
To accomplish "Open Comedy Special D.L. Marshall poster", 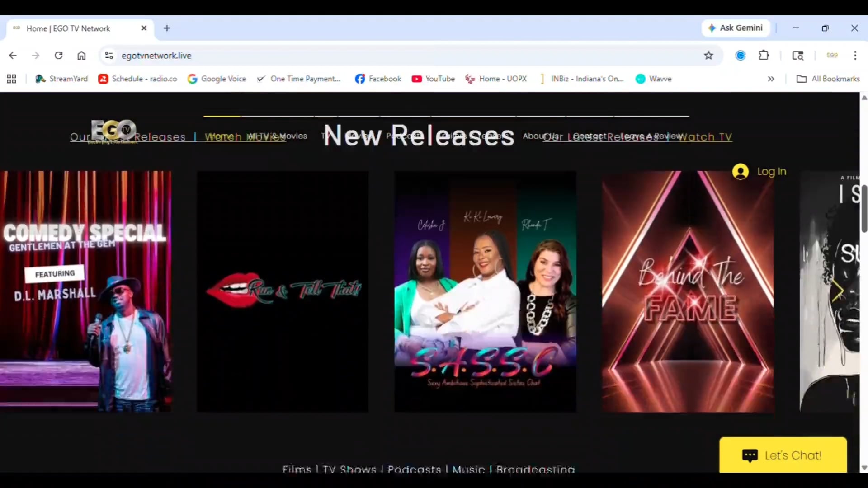I will [85, 291].
